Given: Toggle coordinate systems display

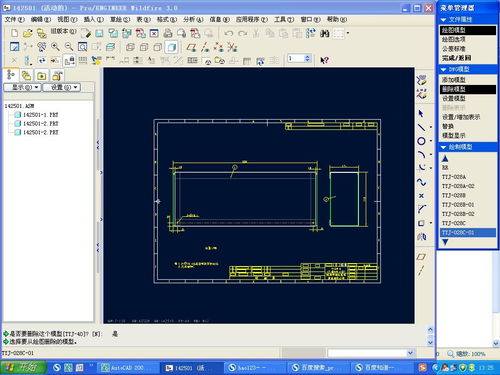Looking at the screenshot, I should point(232,47).
